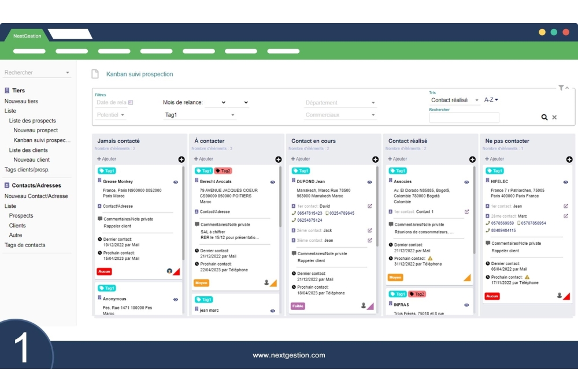Clear the search with the X icon
The width and height of the screenshot is (578, 392).
[x=554, y=117]
